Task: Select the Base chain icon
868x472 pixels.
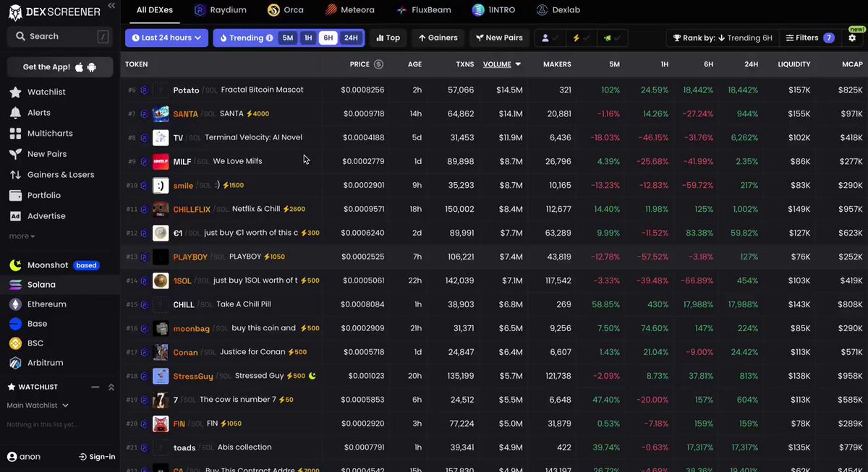Action: pyautogui.click(x=15, y=324)
